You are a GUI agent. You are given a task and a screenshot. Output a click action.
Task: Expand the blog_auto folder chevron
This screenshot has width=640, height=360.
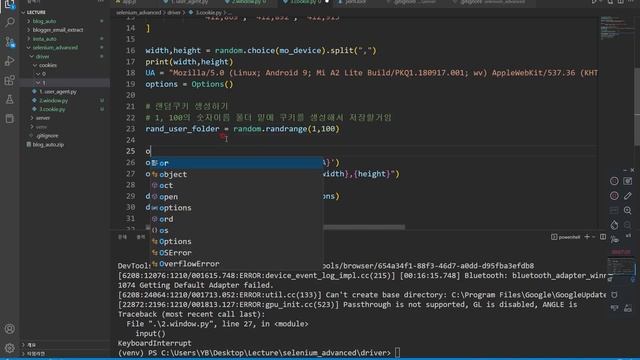tap(29, 21)
